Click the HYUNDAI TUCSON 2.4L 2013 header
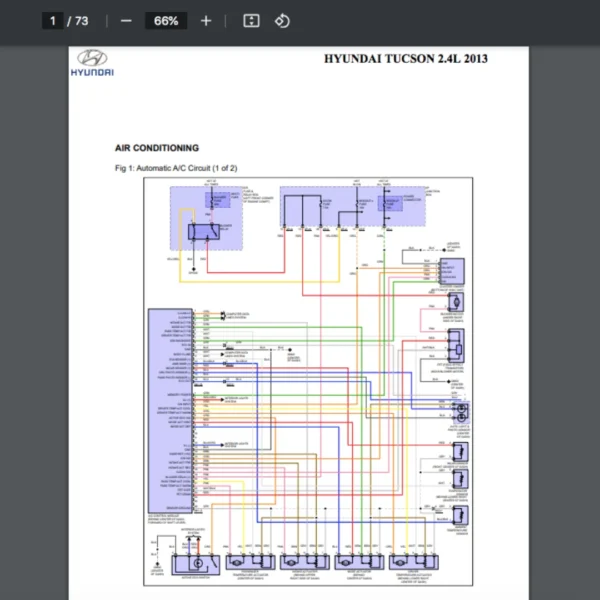Image resolution: width=600 pixels, height=600 pixels. pyautogui.click(x=406, y=59)
